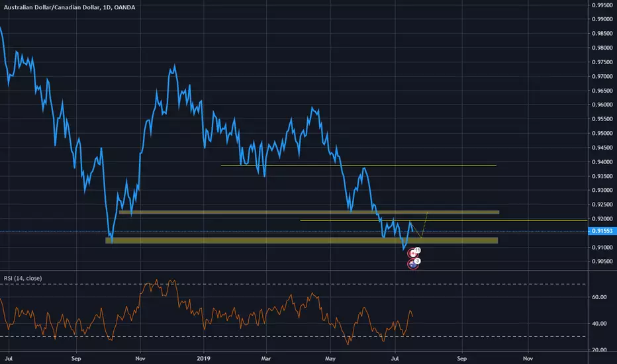The image size is (617, 364).
Task: Click the 0.98000 price axis label
Action: [x=602, y=48]
